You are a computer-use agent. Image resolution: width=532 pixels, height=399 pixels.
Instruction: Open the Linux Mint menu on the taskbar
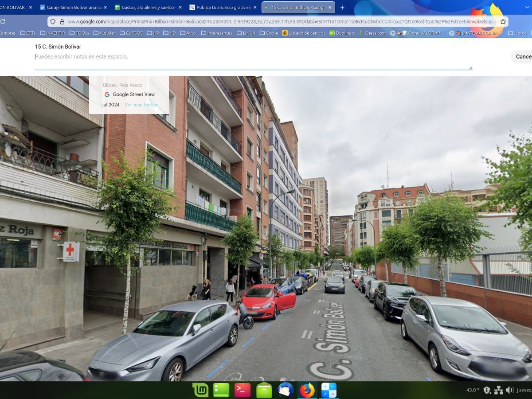200,390
